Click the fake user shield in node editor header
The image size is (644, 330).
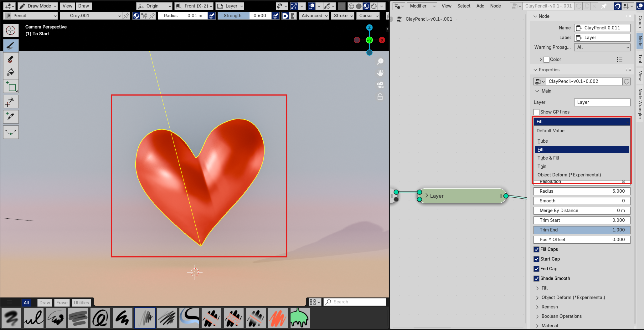click(x=579, y=6)
